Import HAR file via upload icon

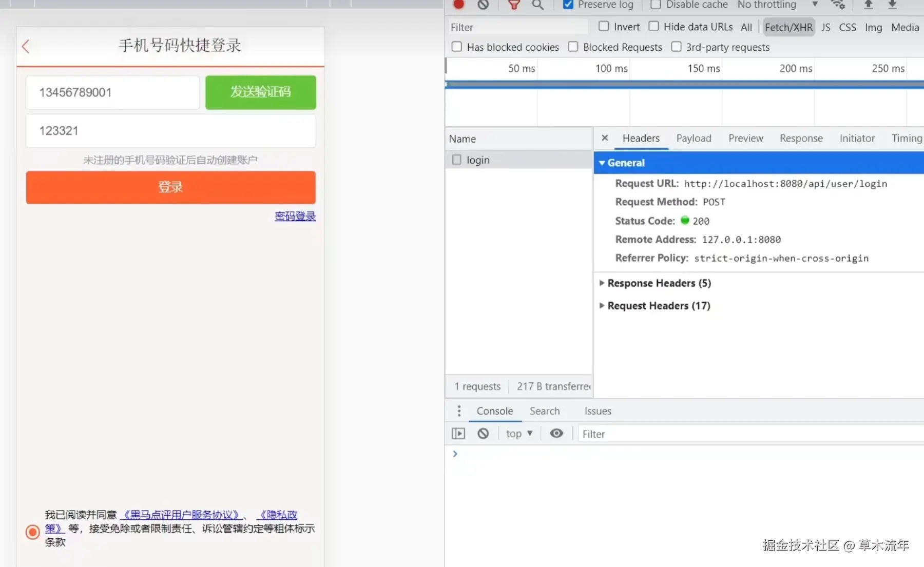coord(868,4)
